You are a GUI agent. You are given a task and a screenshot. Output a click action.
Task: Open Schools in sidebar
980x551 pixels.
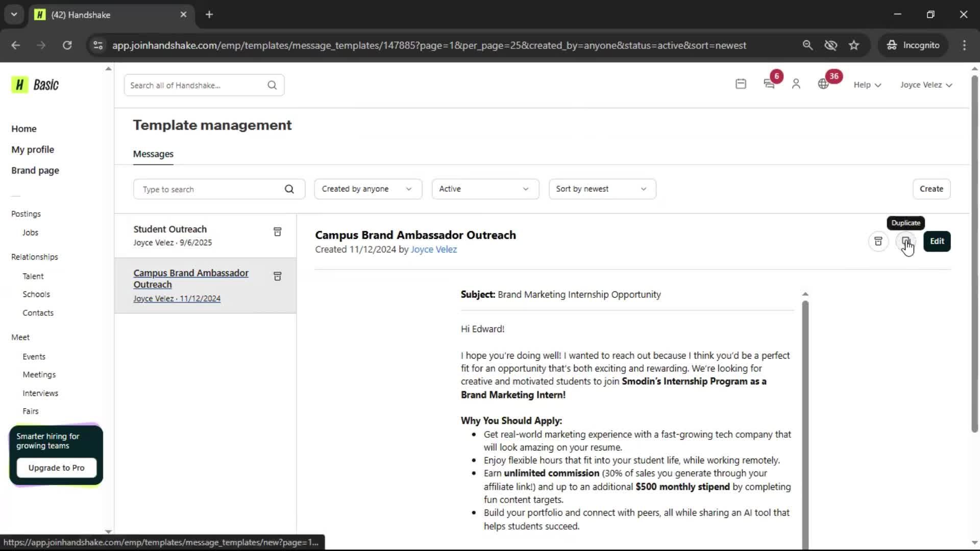point(36,294)
